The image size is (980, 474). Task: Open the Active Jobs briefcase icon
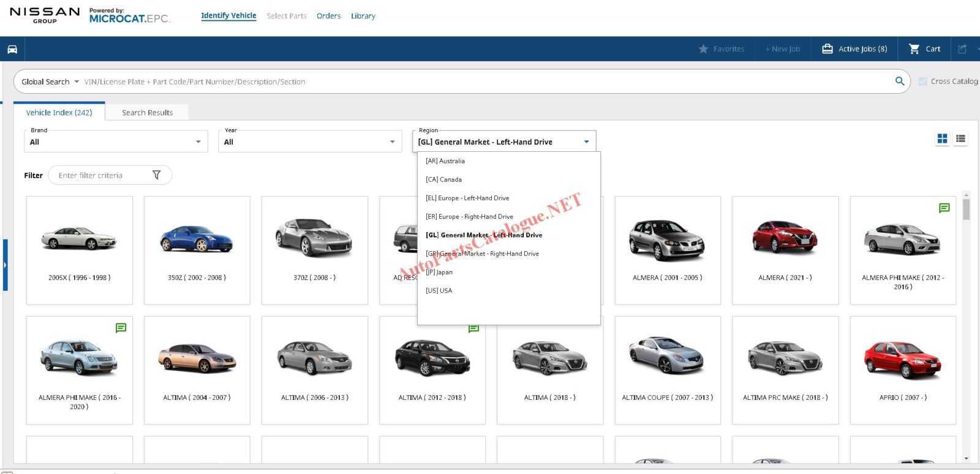click(827, 48)
